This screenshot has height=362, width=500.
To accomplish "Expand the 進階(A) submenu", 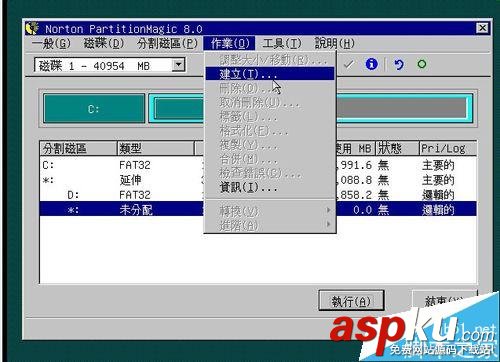I will [x=270, y=225].
